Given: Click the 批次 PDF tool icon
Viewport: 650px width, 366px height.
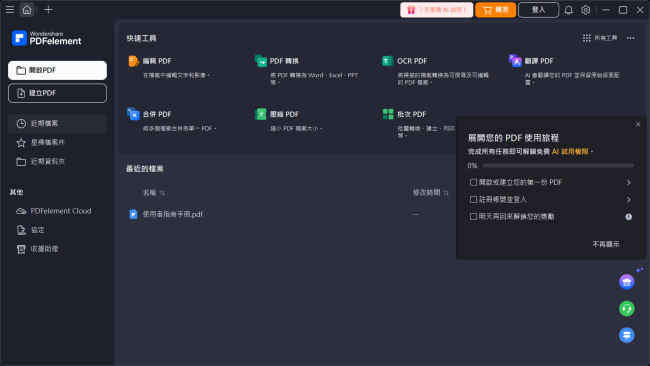Looking at the screenshot, I should [388, 114].
